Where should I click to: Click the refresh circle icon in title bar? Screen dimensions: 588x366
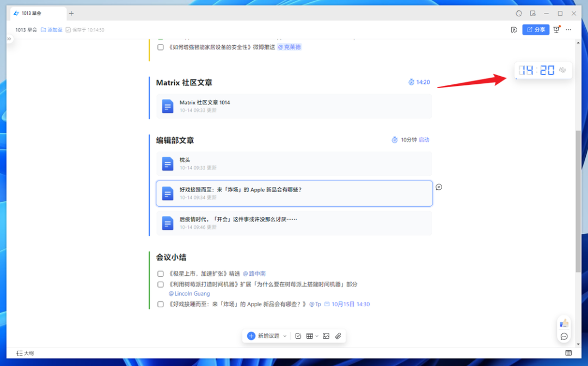pyautogui.click(x=519, y=14)
